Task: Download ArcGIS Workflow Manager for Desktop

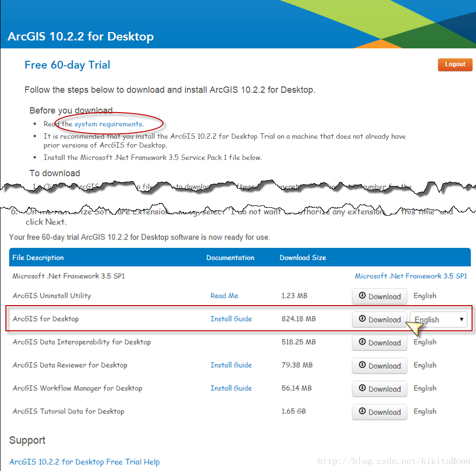Action: click(x=379, y=389)
